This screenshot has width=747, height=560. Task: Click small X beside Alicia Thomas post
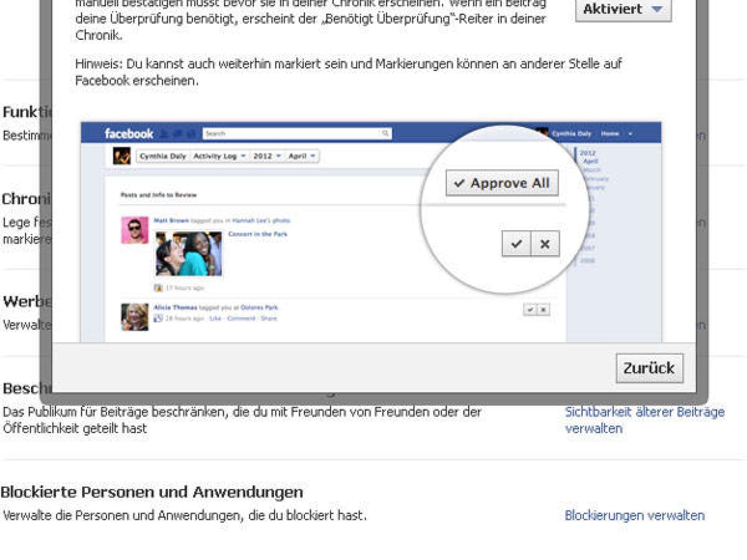coord(544,310)
